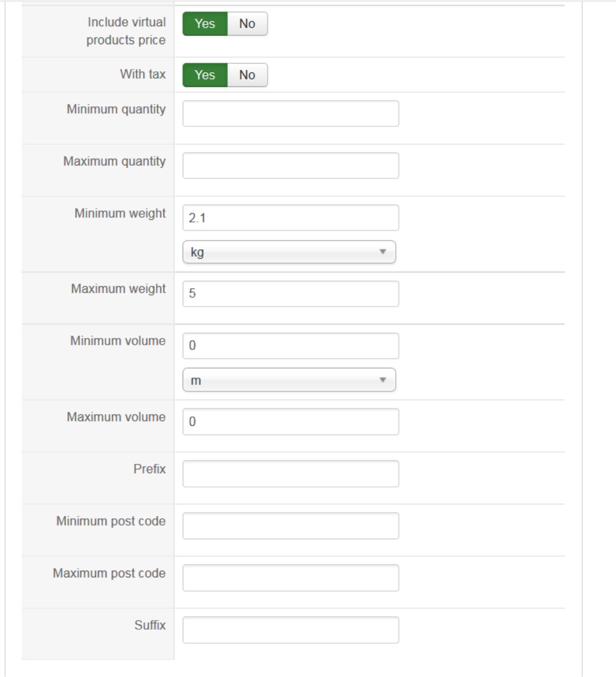The width and height of the screenshot is (616, 677).
Task: Click the volume unit dropdown arrow
Action: coord(382,380)
